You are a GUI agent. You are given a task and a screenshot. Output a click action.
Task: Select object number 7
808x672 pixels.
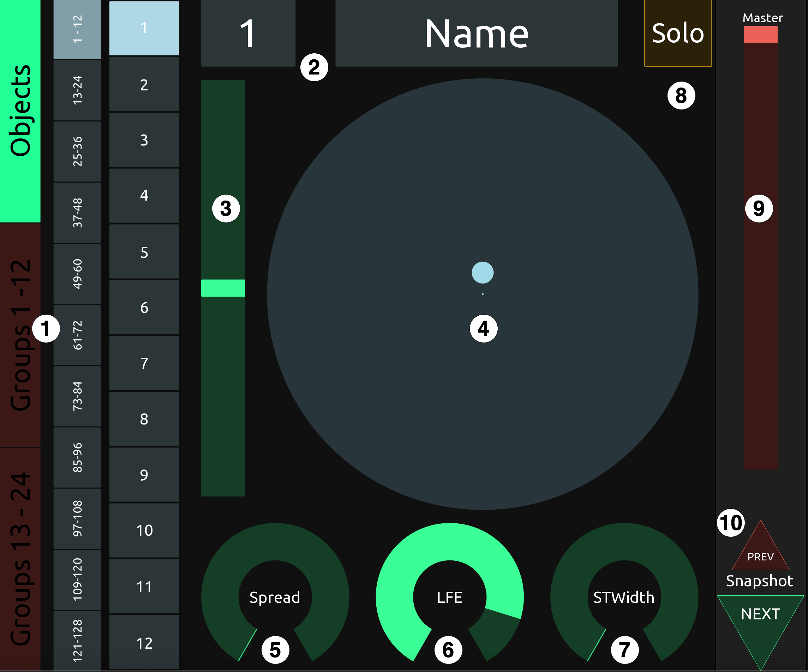[144, 363]
